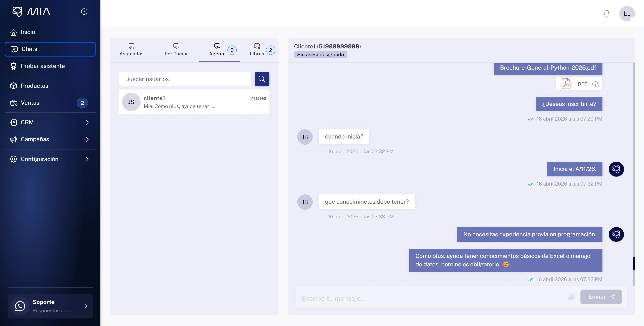This screenshot has height=326, width=644.
Task: Open the Soporte chevron arrow
Action: coord(86,306)
